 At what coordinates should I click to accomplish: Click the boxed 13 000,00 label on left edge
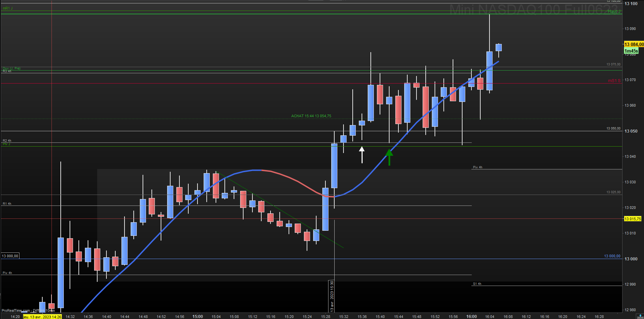tap(10, 256)
